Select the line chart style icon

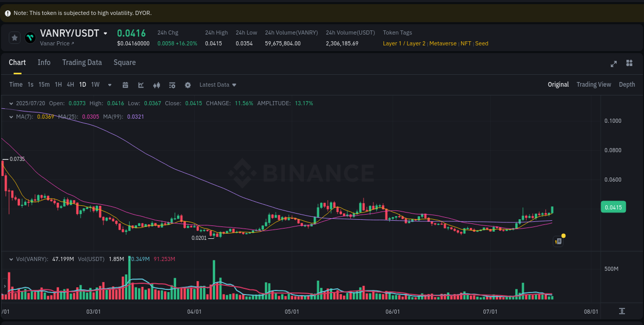click(x=141, y=85)
